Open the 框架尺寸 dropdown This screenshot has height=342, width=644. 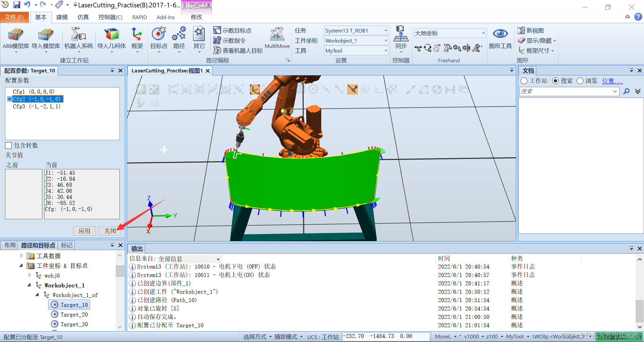(x=536, y=51)
